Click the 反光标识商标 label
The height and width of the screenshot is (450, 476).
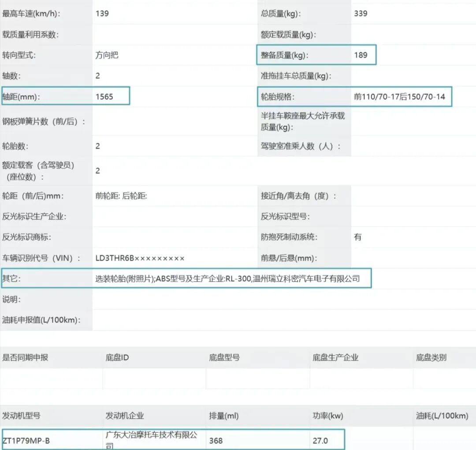[26, 237]
